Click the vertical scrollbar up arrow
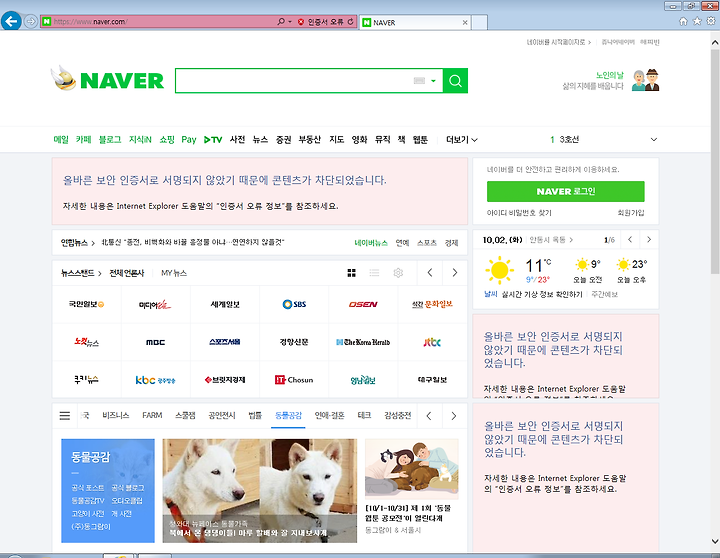The width and height of the screenshot is (720, 558). coord(715,42)
